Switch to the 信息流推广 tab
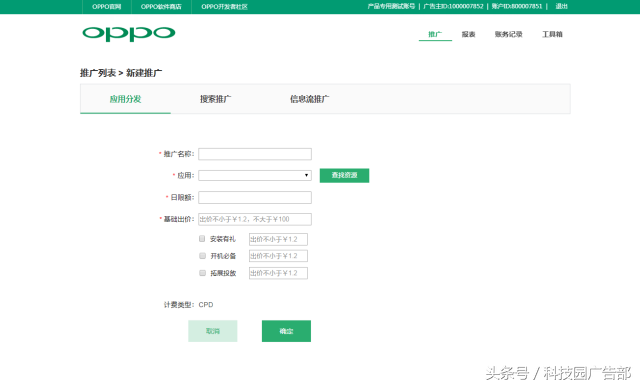The image size is (640, 386). click(x=309, y=99)
